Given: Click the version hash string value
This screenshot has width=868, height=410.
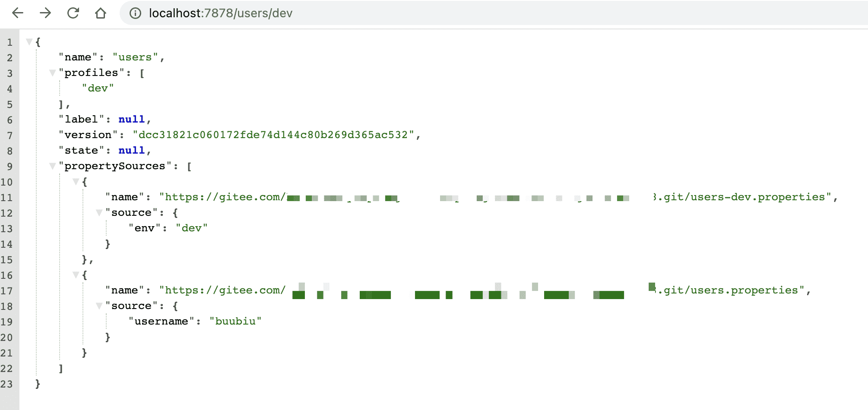Looking at the screenshot, I should [273, 135].
